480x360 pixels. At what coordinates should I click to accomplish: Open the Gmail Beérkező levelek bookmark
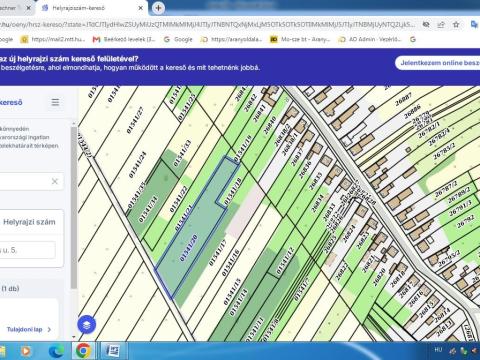[124, 39]
